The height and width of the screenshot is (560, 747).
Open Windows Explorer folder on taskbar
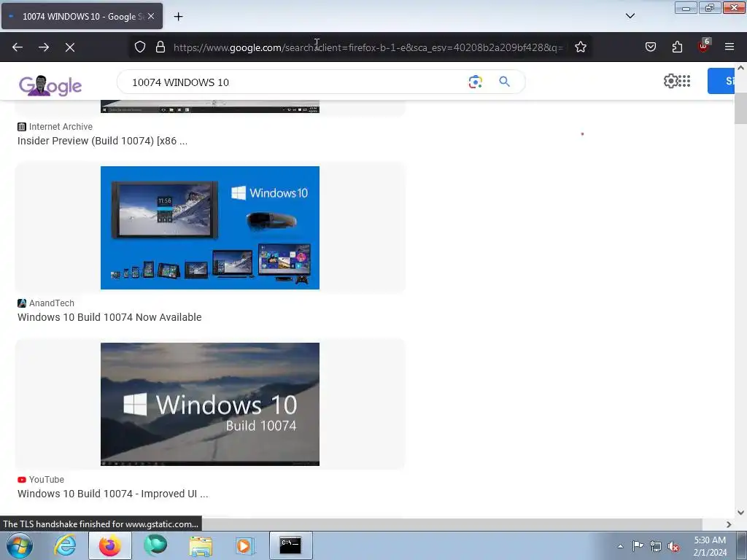point(201,545)
